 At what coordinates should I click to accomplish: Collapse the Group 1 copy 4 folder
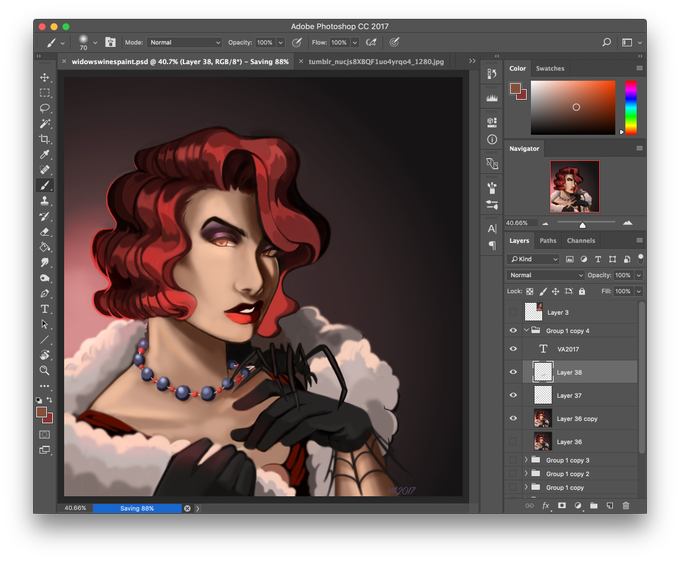pyautogui.click(x=526, y=330)
